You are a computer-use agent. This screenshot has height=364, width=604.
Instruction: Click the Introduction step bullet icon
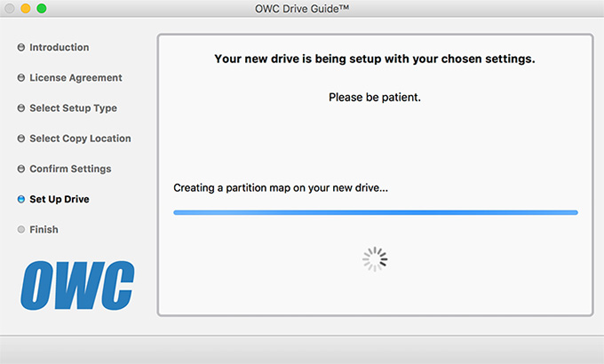21,47
